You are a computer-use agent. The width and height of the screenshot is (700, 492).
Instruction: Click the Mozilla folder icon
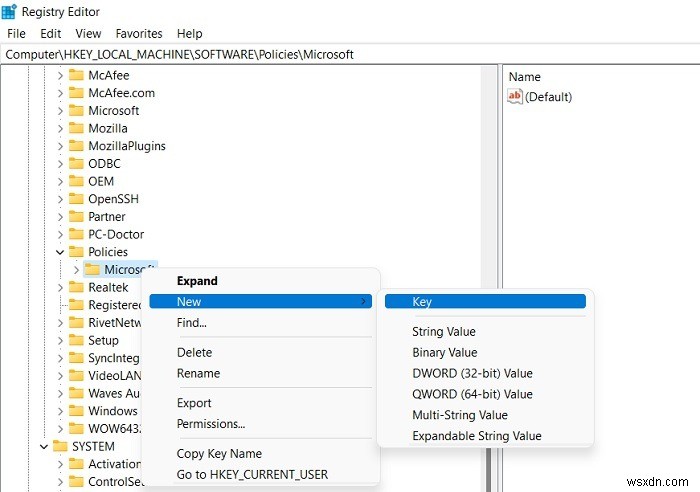point(77,128)
